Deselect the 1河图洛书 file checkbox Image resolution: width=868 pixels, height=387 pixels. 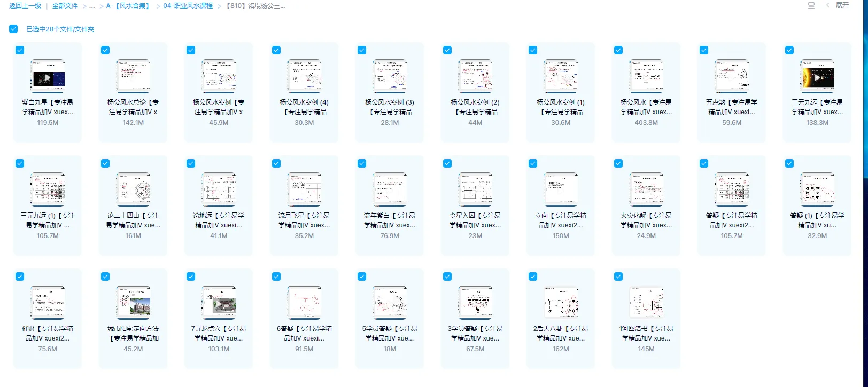tap(618, 277)
